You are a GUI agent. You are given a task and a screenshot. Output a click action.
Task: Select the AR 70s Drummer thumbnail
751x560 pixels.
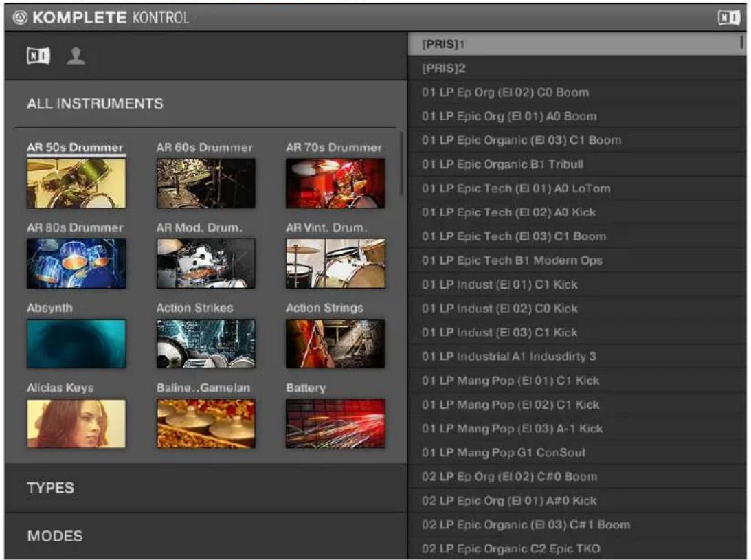(x=335, y=183)
